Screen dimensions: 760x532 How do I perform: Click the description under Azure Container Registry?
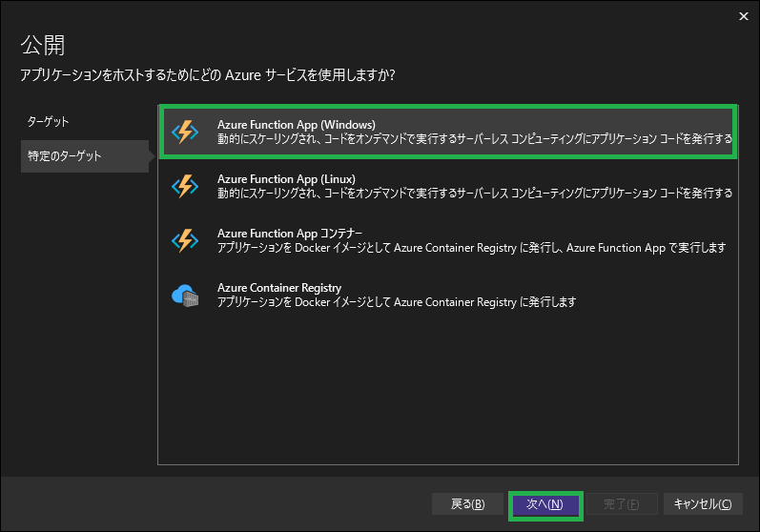click(x=396, y=302)
